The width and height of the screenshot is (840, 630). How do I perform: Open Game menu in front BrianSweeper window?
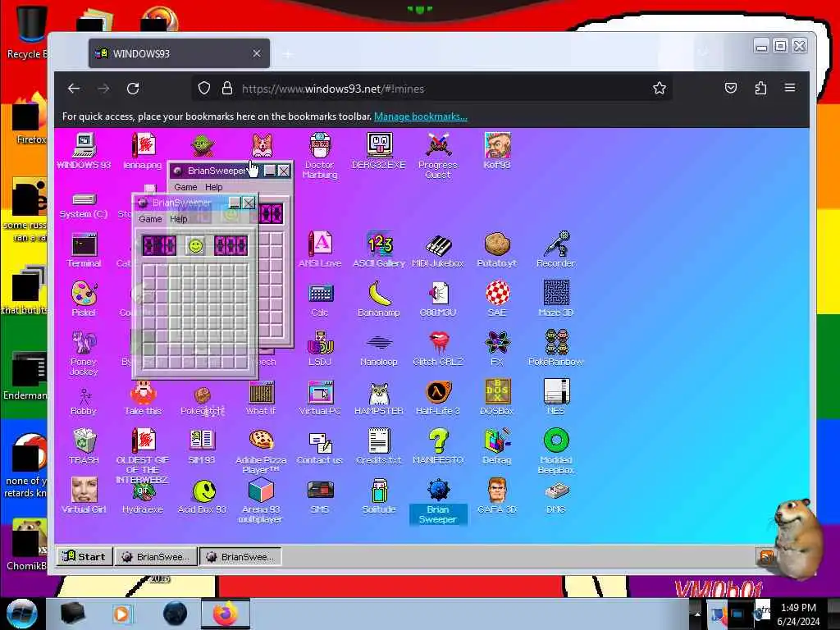pos(151,219)
